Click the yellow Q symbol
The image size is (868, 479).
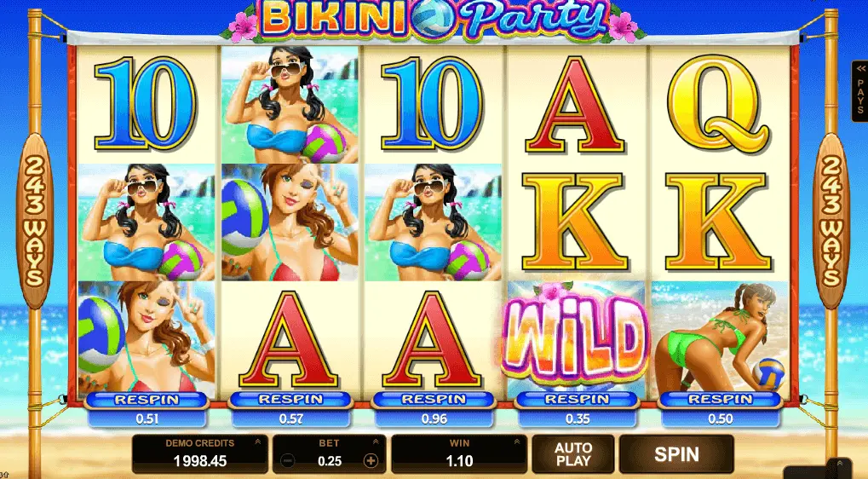pos(719,103)
